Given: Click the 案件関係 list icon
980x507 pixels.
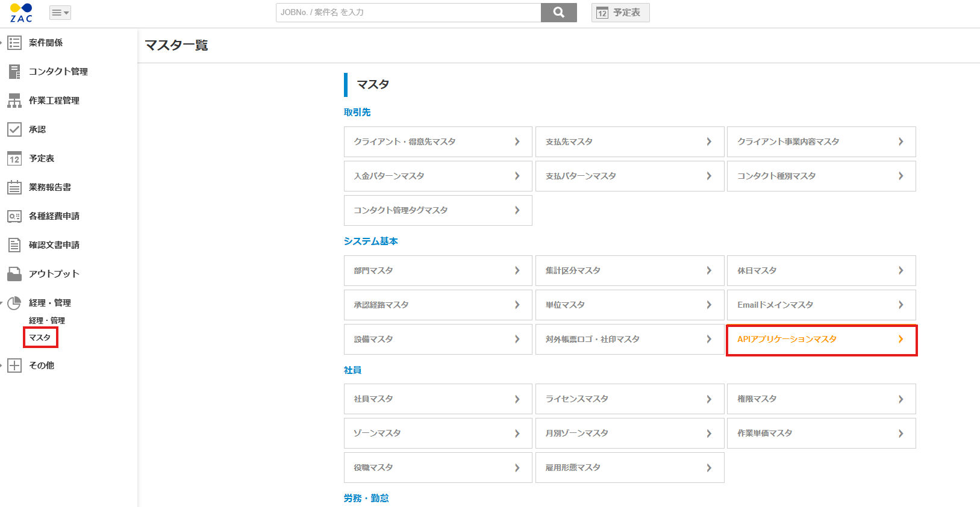Looking at the screenshot, I should 14,43.
